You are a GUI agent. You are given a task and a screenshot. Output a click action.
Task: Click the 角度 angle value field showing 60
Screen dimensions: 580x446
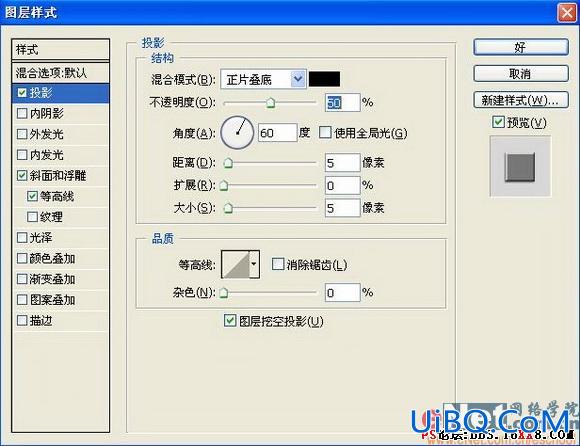(277, 132)
